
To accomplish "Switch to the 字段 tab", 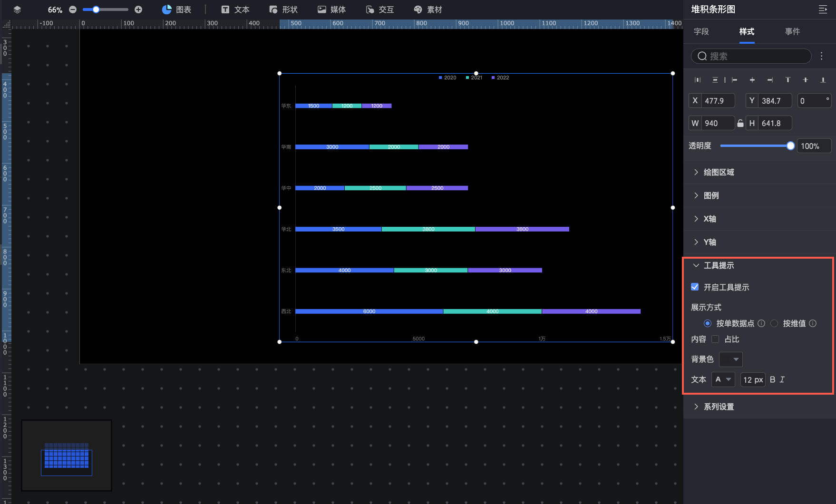I will click(x=701, y=31).
